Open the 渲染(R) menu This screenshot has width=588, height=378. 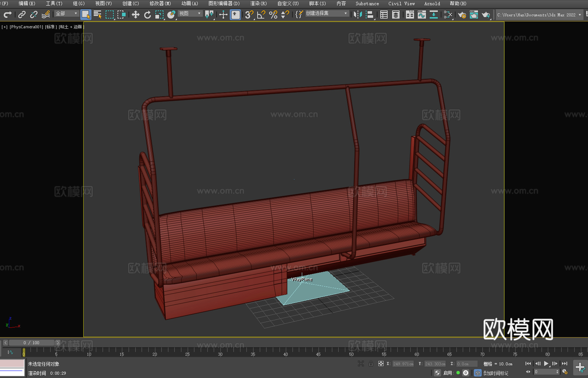[x=258, y=3]
